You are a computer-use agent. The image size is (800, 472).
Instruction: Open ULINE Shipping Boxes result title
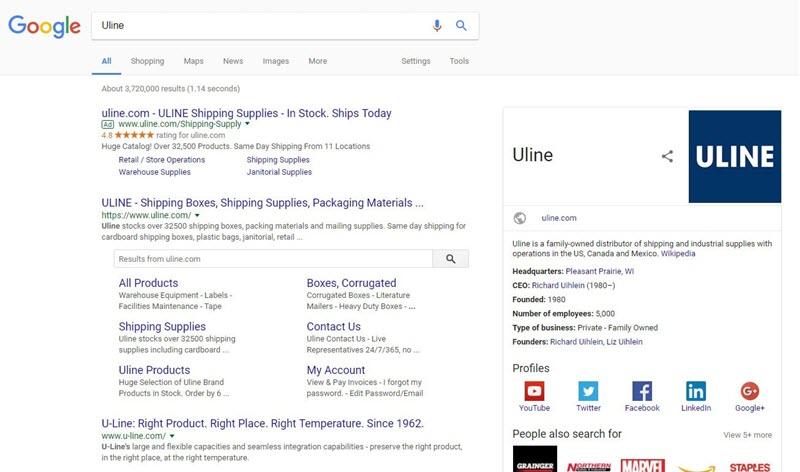tap(262, 203)
